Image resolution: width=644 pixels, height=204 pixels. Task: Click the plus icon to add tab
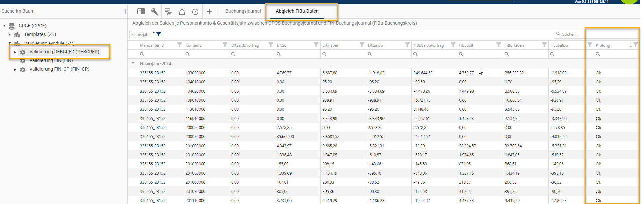[x=209, y=12]
